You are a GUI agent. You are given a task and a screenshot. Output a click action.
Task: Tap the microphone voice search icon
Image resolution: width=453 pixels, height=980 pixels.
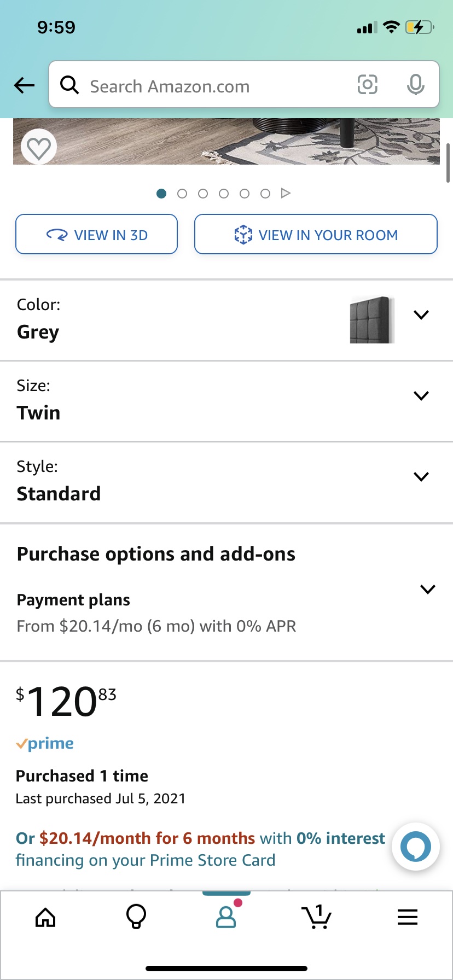pos(415,85)
